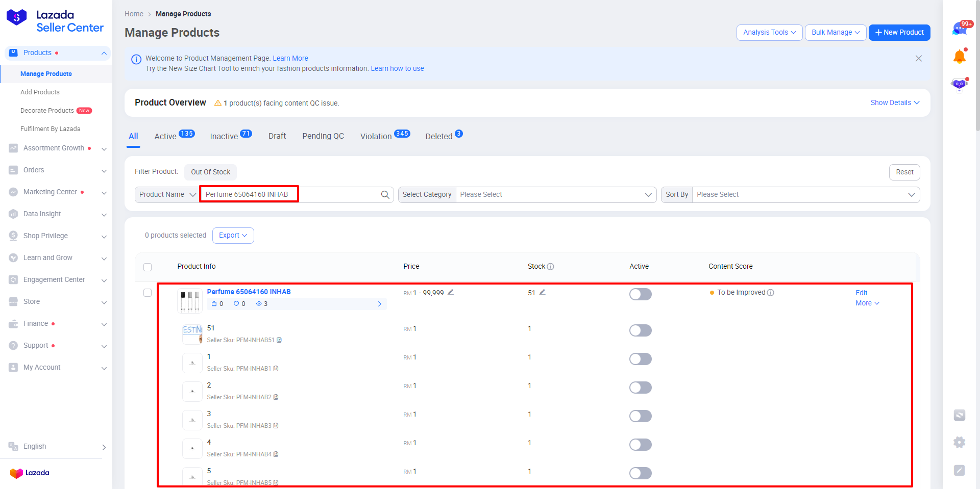Click the Stock column info icon
Viewport: 980px width, 489px height.
[x=550, y=267]
